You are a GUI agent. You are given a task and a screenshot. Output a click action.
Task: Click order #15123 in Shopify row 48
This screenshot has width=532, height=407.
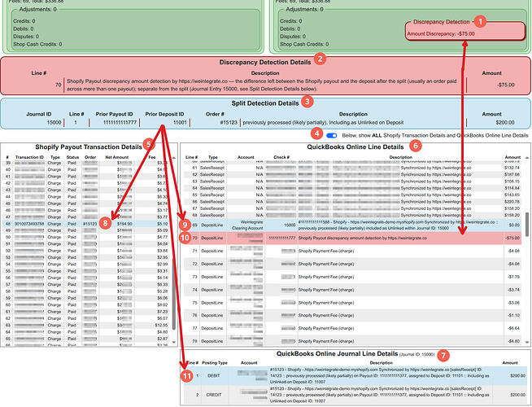(90, 224)
